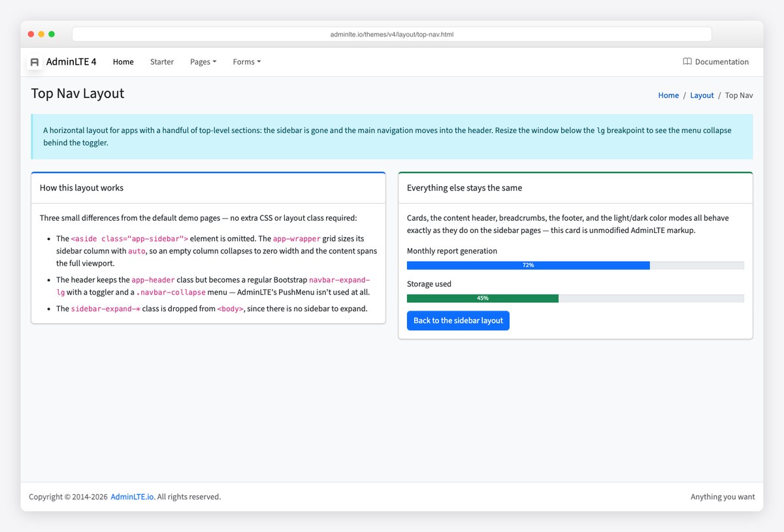This screenshot has height=532, width=784.
Task: Open the Documentation link
Action: (x=716, y=62)
